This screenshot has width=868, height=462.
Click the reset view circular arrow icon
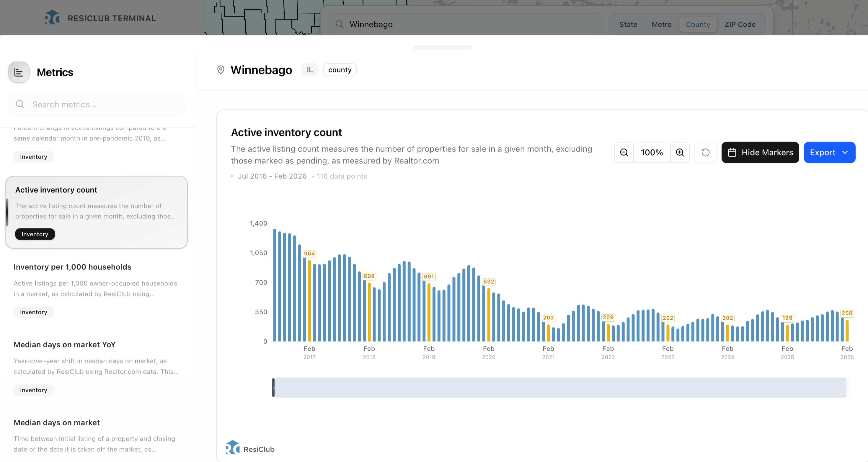pos(705,152)
